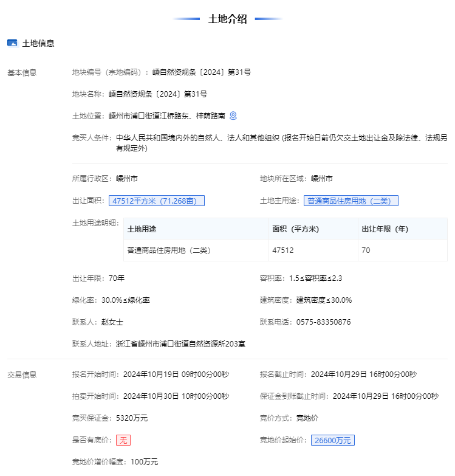The width and height of the screenshot is (455, 476).
Task: Select the 基本信息 section label
Action: coord(22,73)
